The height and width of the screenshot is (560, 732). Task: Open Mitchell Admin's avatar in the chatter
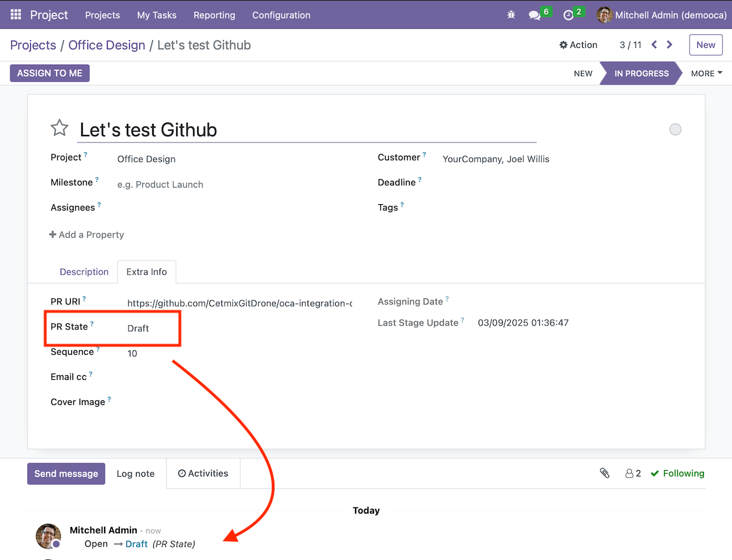pos(48,536)
